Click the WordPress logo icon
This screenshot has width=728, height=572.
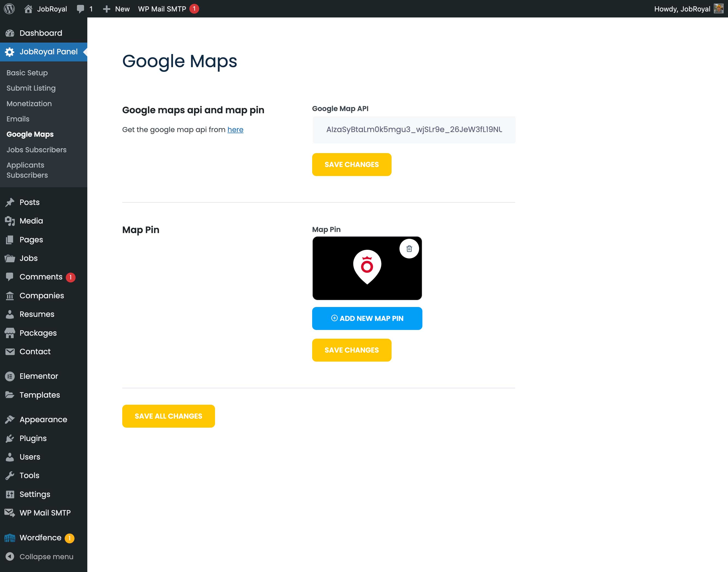[x=9, y=9]
